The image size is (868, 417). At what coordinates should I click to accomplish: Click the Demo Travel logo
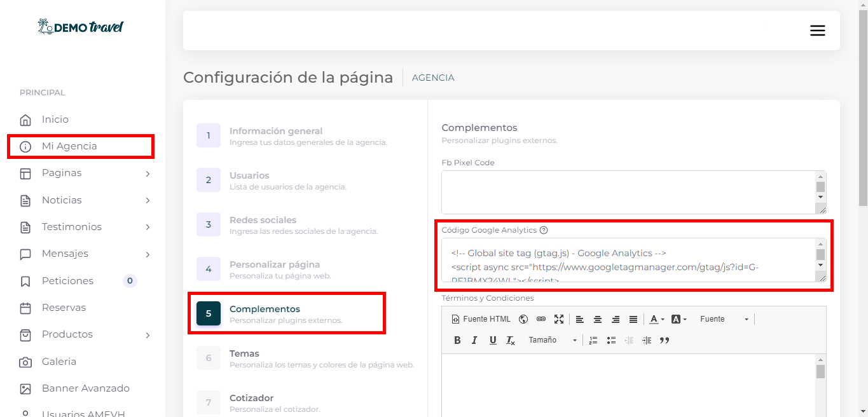(x=81, y=27)
